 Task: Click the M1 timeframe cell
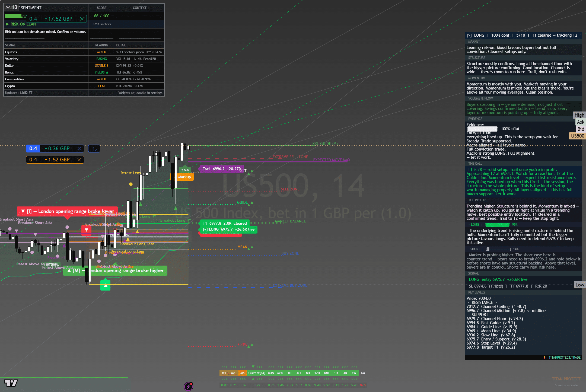pos(224,373)
